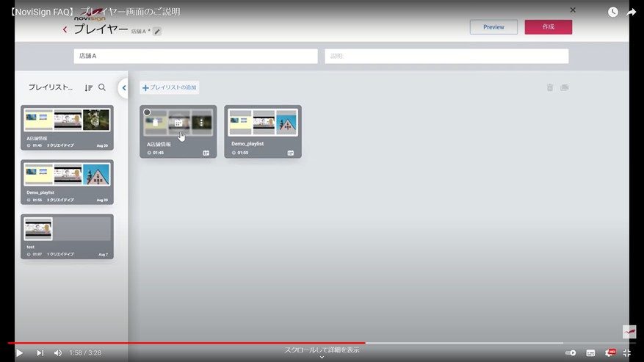Viewport: 644px width, 362px height.
Task: Focus the 店舗A name input field
Action: coord(195,56)
